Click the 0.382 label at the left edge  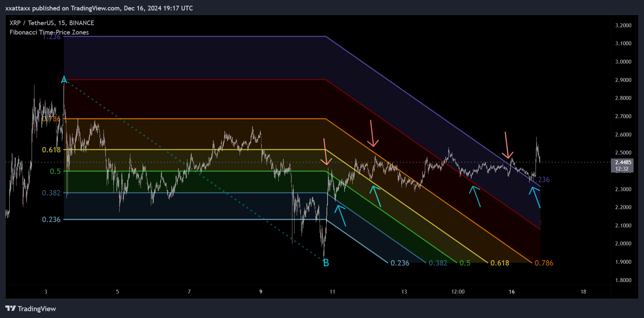pos(51,193)
